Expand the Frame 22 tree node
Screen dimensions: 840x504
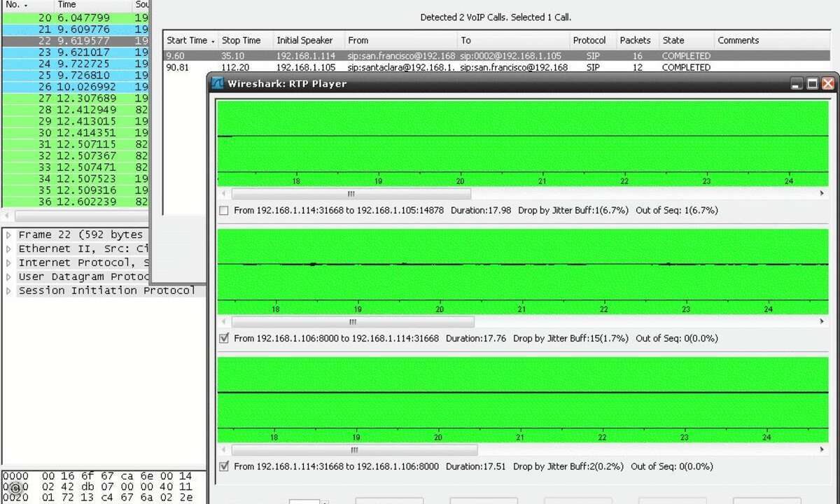8,235
